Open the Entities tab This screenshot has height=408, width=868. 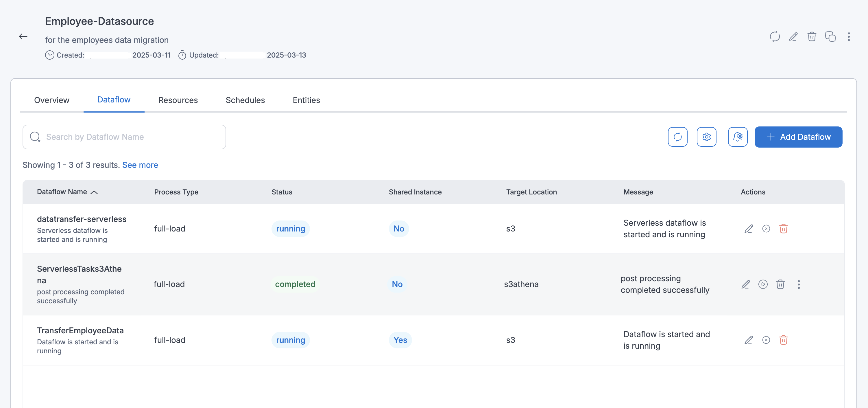(x=306, y=100)
